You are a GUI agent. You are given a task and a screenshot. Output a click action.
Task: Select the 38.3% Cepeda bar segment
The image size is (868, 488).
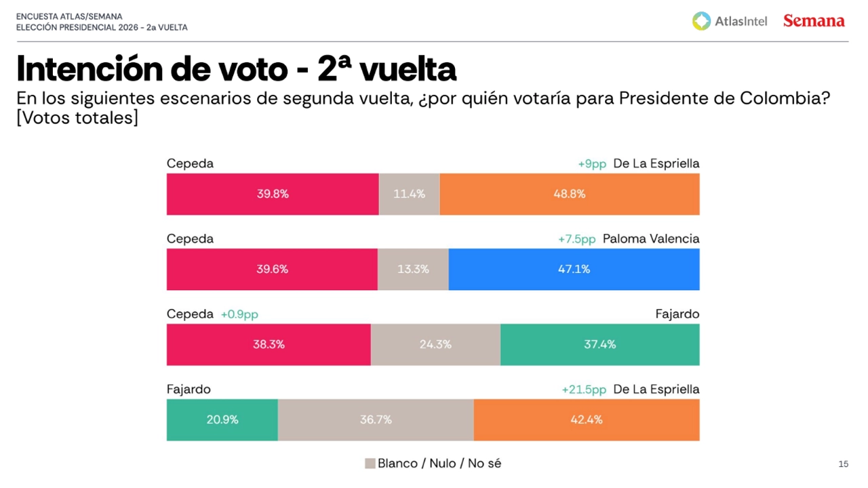pyautogui.click(x=269, y=344)
